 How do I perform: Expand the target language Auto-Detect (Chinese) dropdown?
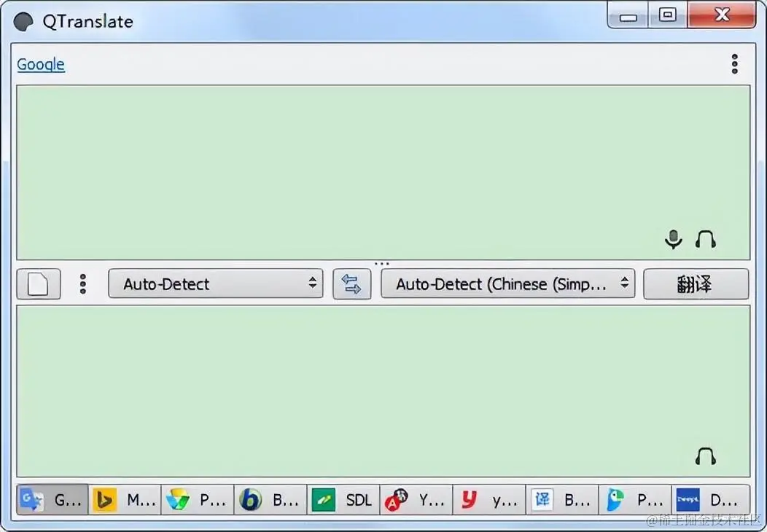[x=507, y=283]
